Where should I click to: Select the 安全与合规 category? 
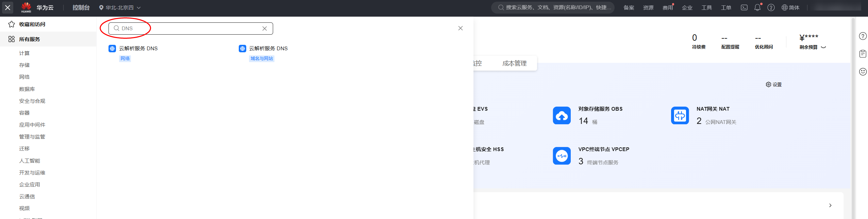32,101
